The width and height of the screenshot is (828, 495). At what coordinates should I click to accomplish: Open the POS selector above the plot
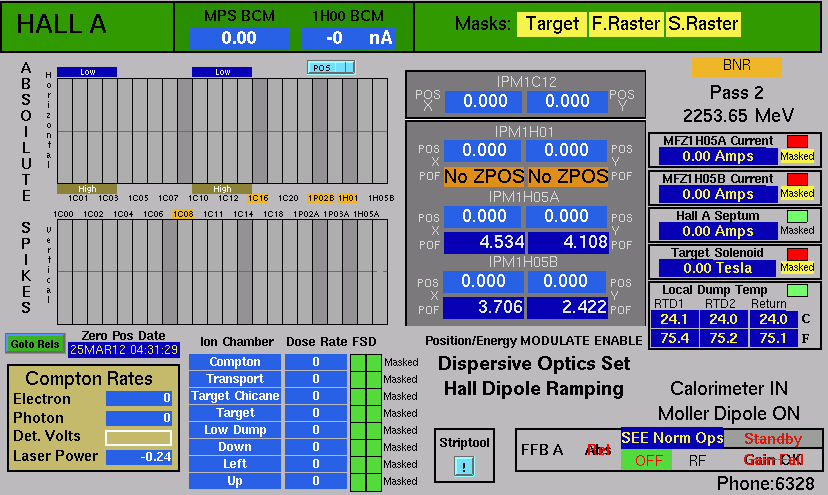pyautogui.click(x=331, y=67)
